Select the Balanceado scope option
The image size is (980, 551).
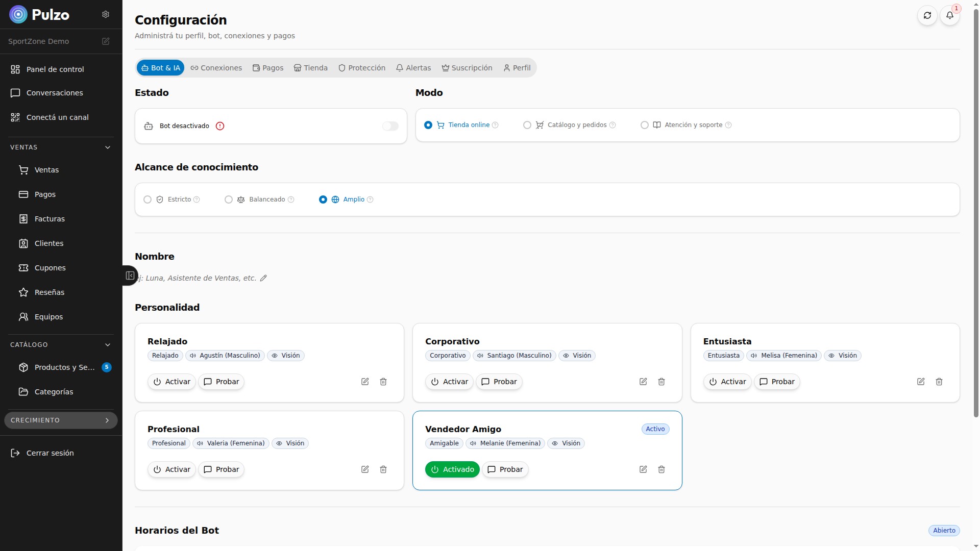(228, 199)
